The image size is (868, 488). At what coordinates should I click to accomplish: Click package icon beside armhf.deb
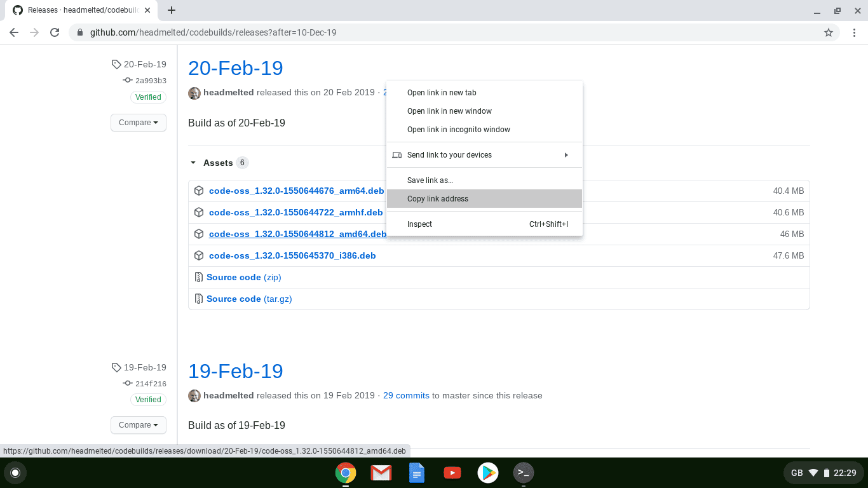point(199,212)
